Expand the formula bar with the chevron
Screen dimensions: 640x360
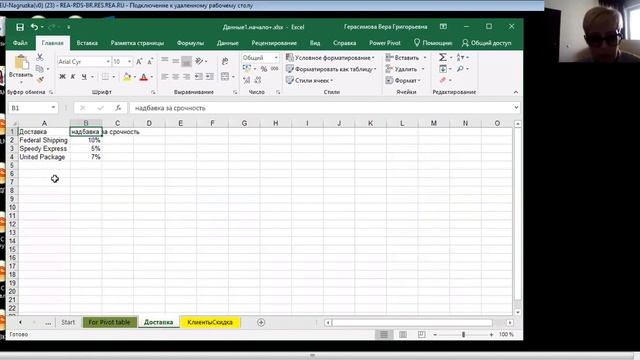pos(516,108)
